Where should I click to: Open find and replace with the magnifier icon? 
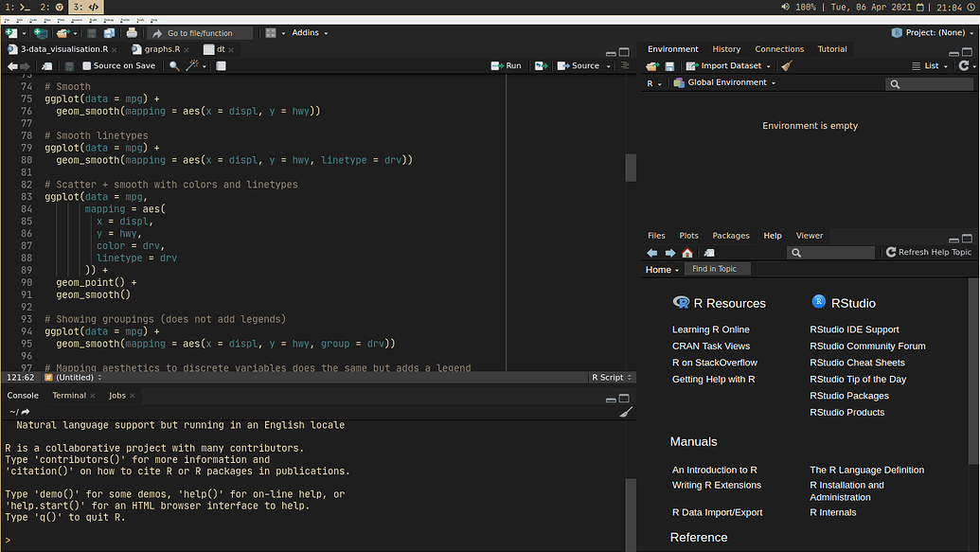tap(174, 66)
